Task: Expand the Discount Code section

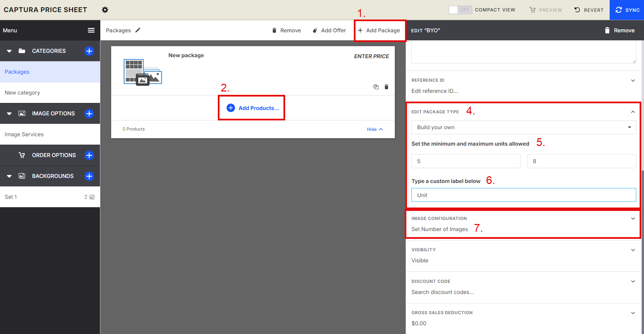Action: click(633, 282)
